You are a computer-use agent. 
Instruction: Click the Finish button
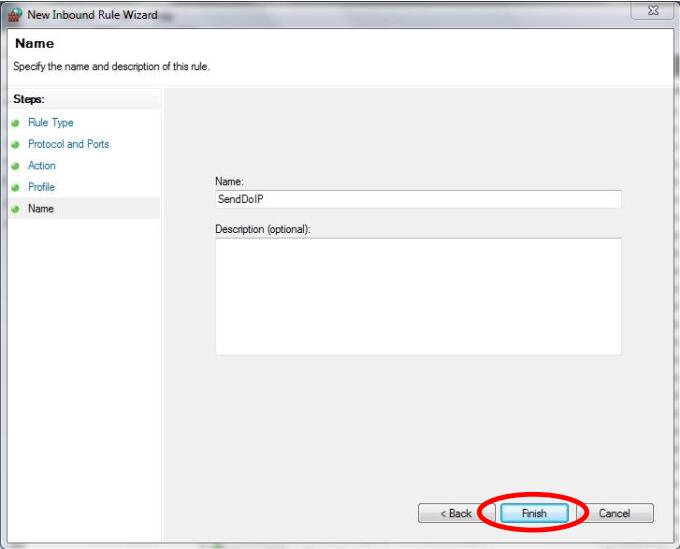pyautogui.click(x=534, y=513)
